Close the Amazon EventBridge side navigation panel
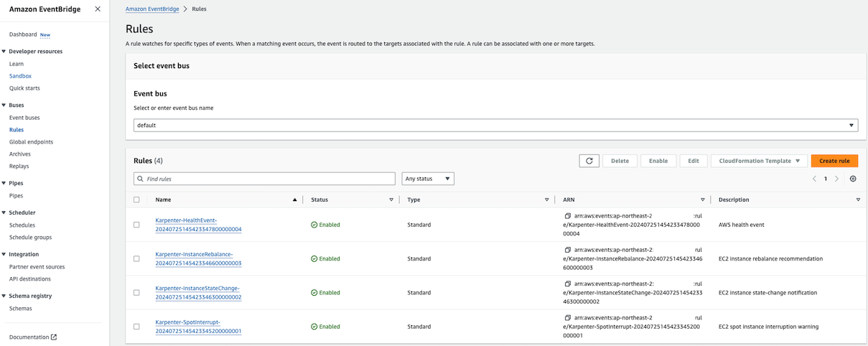 (98, 9)
